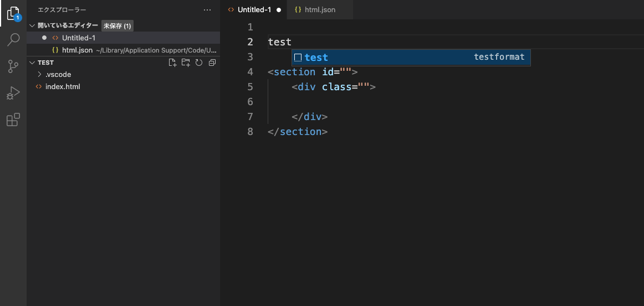Accept the 'test' snippet suggestion
This screenshot has height=306, width=644.
tap(411, 58)
